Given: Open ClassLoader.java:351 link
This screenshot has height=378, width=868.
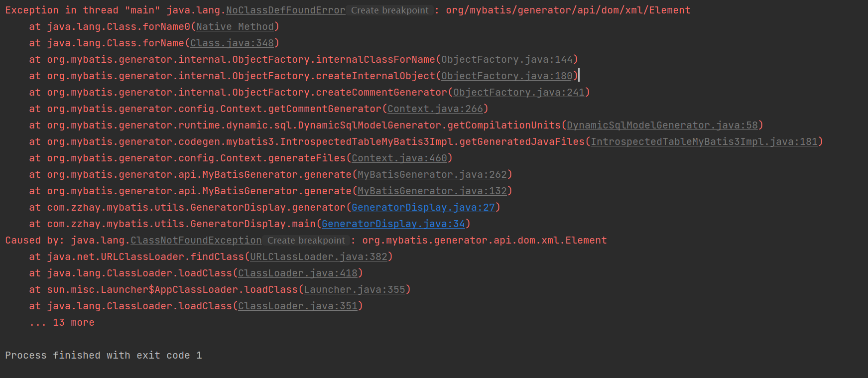Looking at the screenshot, I should point(298,306).
